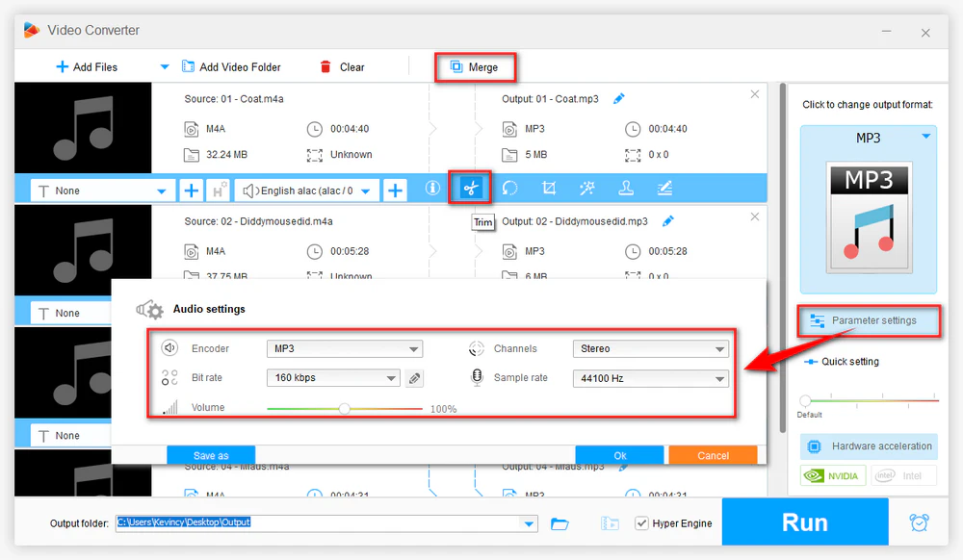Rename output 02 - Diddymousedid.mp3 with pencil icon
The width and height of the screenshot is (963, 560).
pos(667,221)
